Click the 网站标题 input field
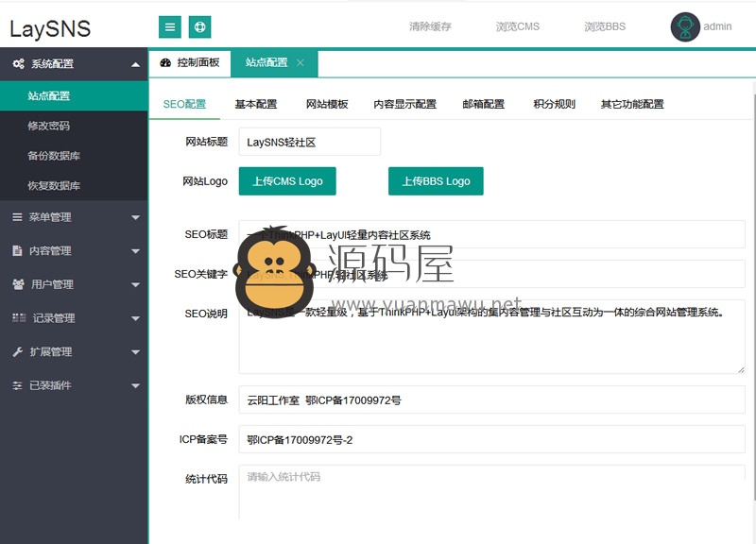The image size is (756, 544). [x=310, y=142]
